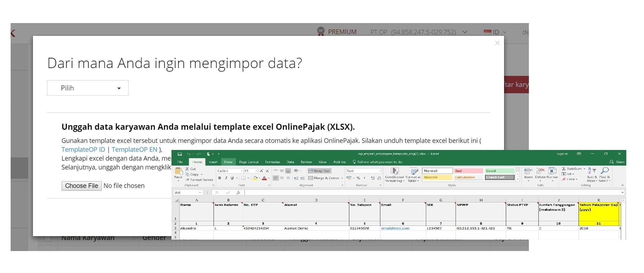644x273 pixels.
Task: Click Tell me what you want to do box
Action: [x=377, y=162]
